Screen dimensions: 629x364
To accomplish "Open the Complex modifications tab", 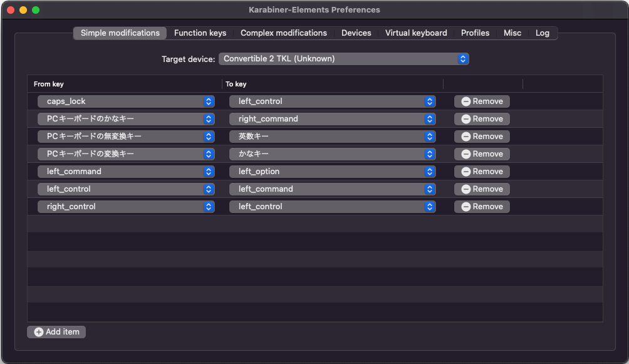I will (x=284, y=33).
